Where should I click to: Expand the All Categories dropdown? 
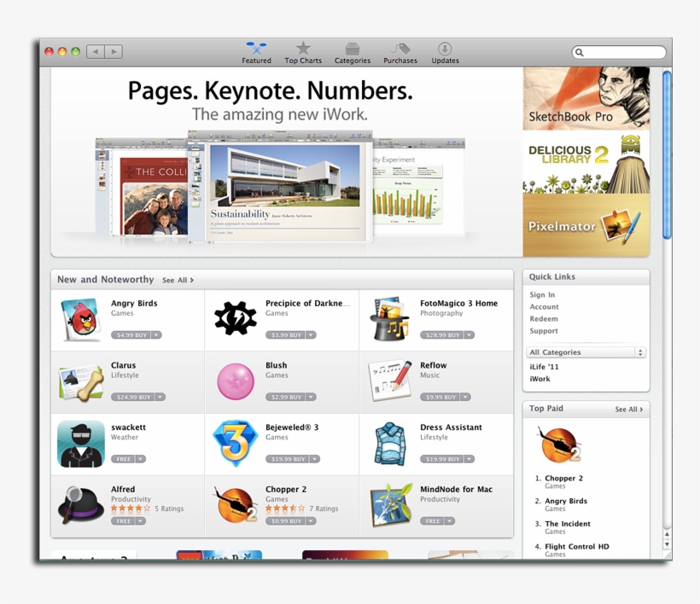pos(586,352)
